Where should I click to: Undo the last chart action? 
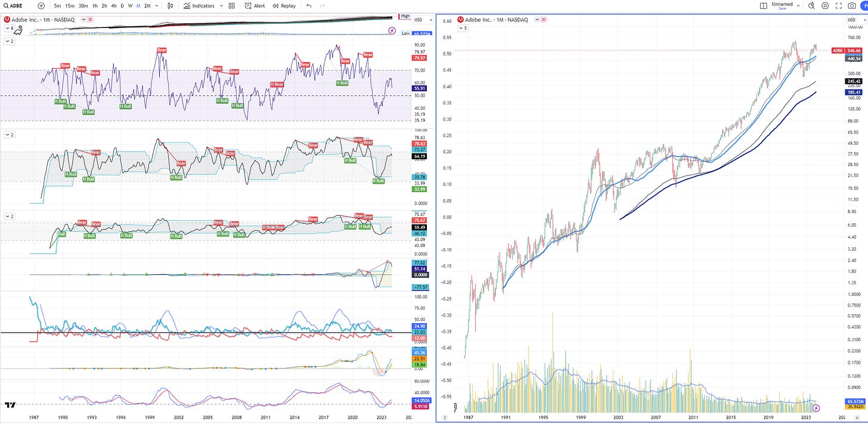(x=309, y=5)
